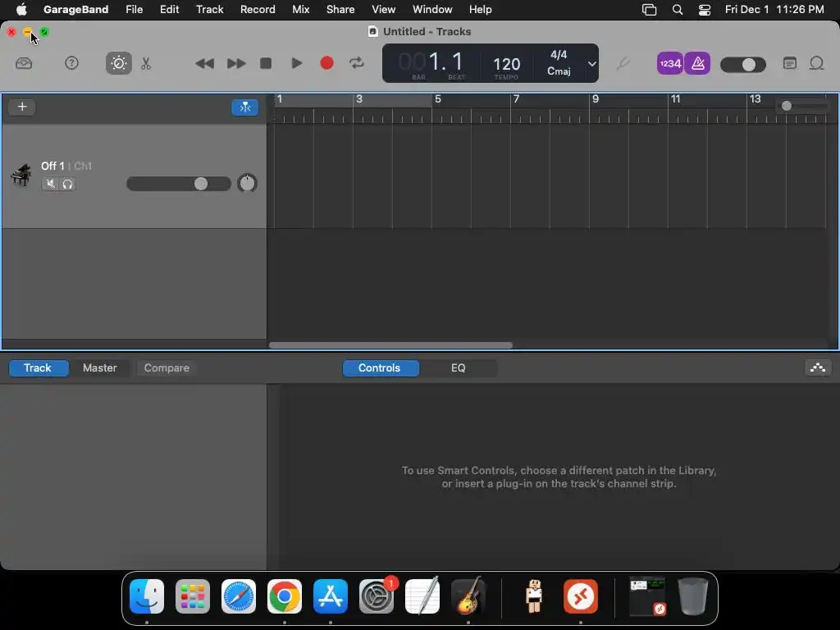This screenshot has width=840, height=630.
Task: Start recording with the red Record button
Action: (x=326, y=64)
